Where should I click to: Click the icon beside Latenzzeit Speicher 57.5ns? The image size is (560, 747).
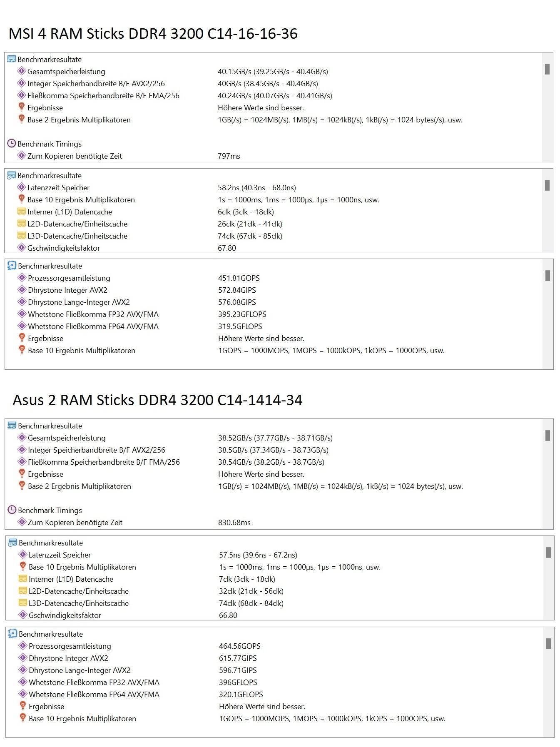point(23,554)
